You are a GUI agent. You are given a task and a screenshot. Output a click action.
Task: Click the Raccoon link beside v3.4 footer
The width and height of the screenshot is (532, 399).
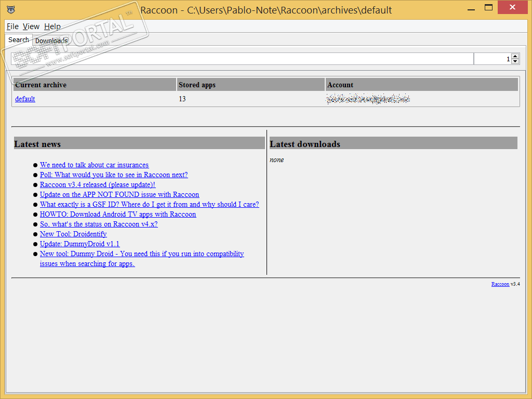pos(500,284)
